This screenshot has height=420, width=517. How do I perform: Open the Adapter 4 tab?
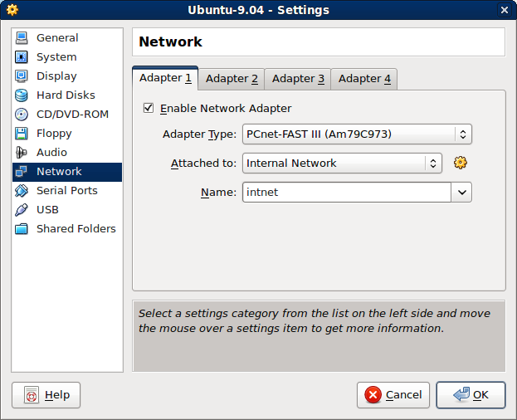(x=364, y=79)
